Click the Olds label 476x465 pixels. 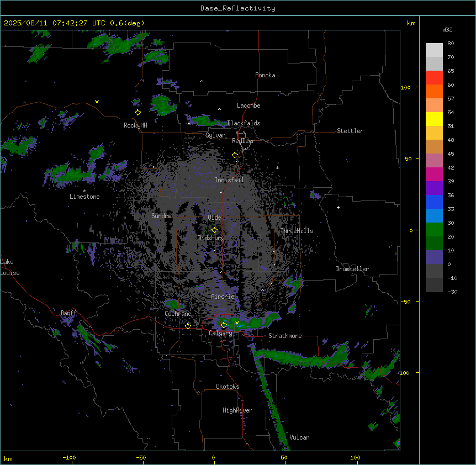pyautogui.click(x=214, y=218)
